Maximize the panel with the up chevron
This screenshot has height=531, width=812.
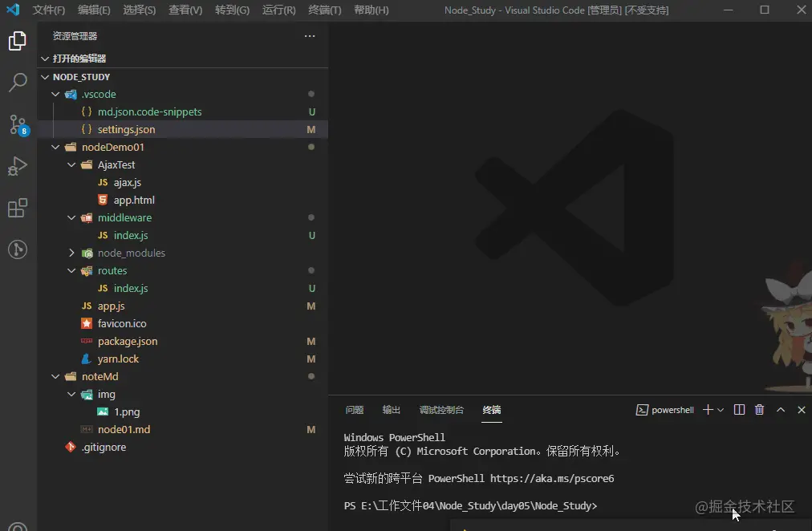[x=781, y=410]
